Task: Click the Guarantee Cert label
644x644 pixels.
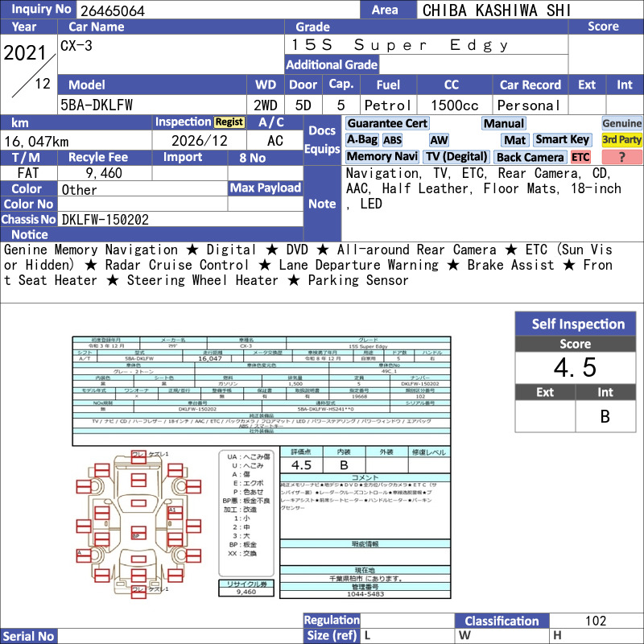Action: point(387,123)
